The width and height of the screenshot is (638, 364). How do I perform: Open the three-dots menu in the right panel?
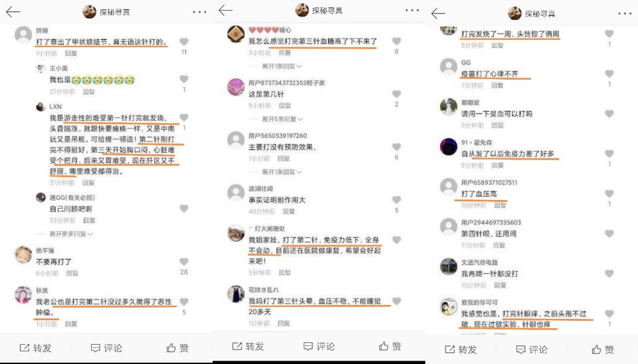(625, 13)
